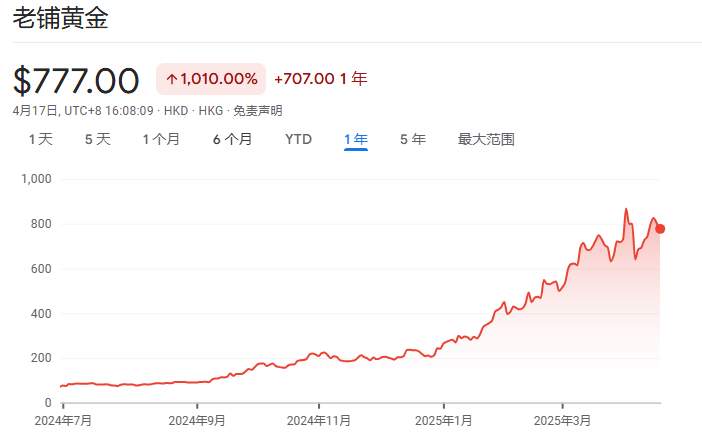702x443 pixels.
Task: Select the YTD tab
Action: tap(299, 139)
